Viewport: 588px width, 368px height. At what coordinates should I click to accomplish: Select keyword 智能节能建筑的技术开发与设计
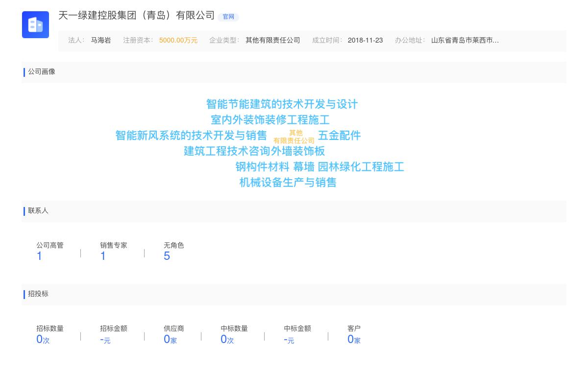pyautogui.click(x=281, y=104)
